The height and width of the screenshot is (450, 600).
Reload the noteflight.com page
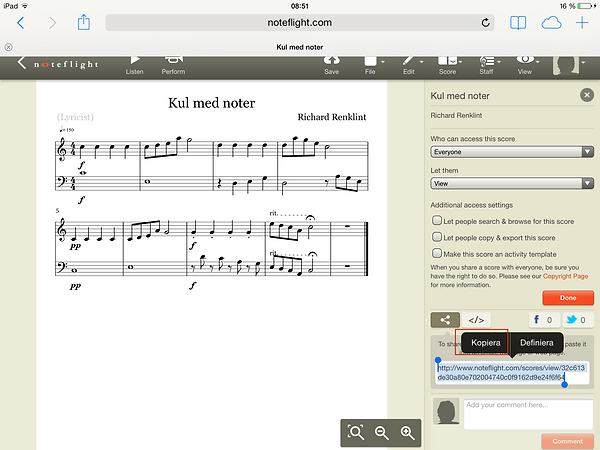coord(485,23)
